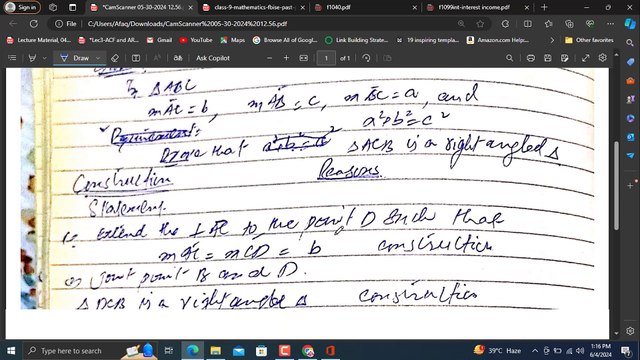This screenshot has width=640, height=360.
Task: Click the Sign in profile button
Action: (22, 7)
